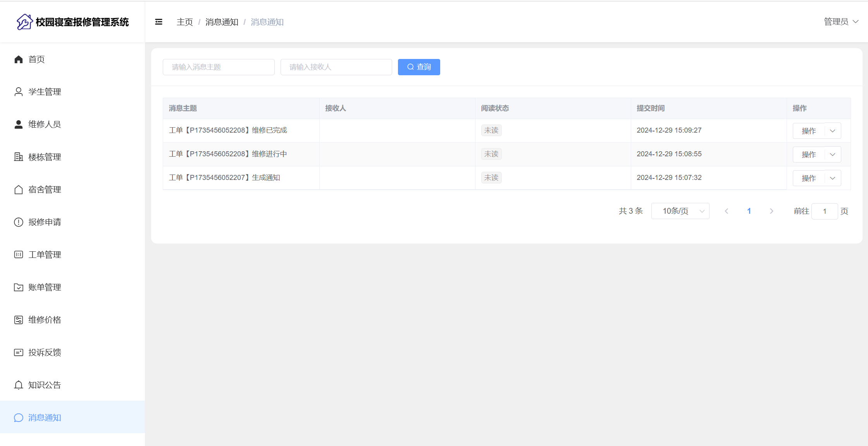Go to next page arrow

tap(772, 211)
